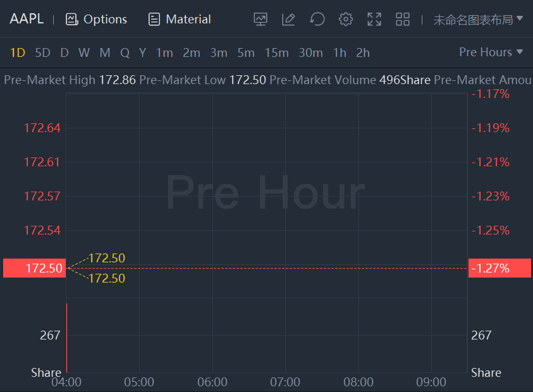Image resolution: width=533 pixels, height=392 pixels.
Task: Click the AAPL ticker symbol
Action: coord(27,19)
